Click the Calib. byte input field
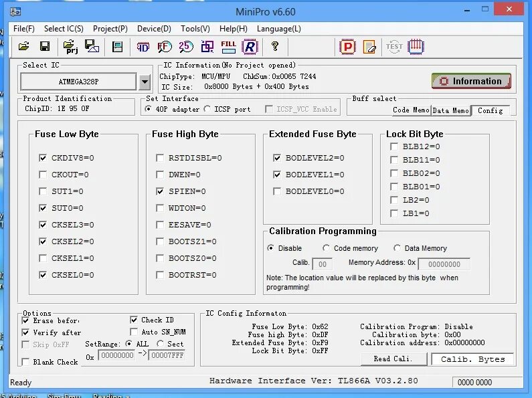Viewport: 532px width, 398px height. [x=322, y=264]
